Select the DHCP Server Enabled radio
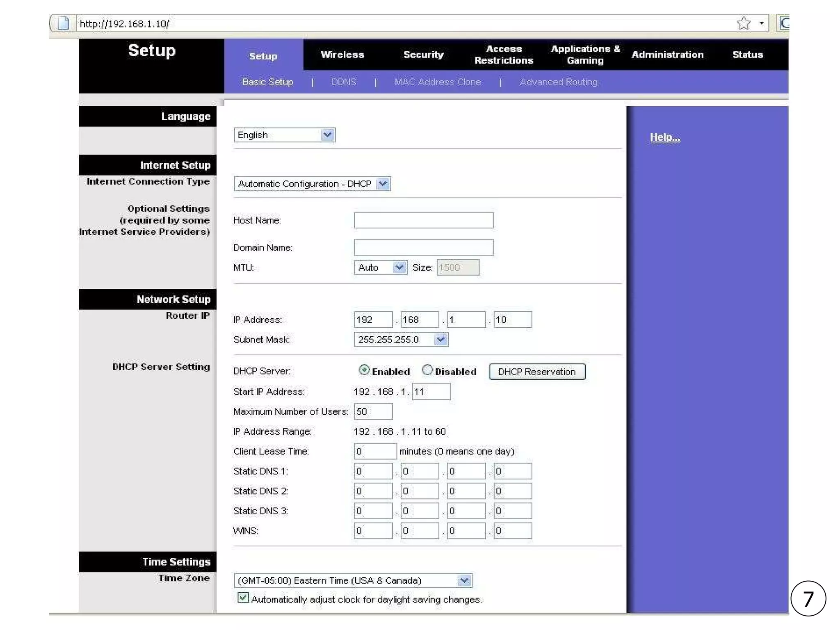Image resolution: width=840 pixels, height=630 pixels. click(364, 370)
